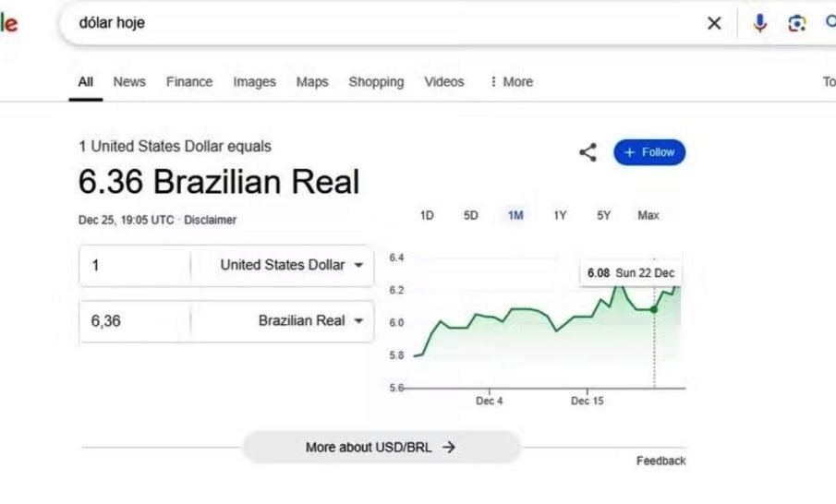836x504 pixels.
Task: Clear the search box with the X icon
Action: (714, 24)
